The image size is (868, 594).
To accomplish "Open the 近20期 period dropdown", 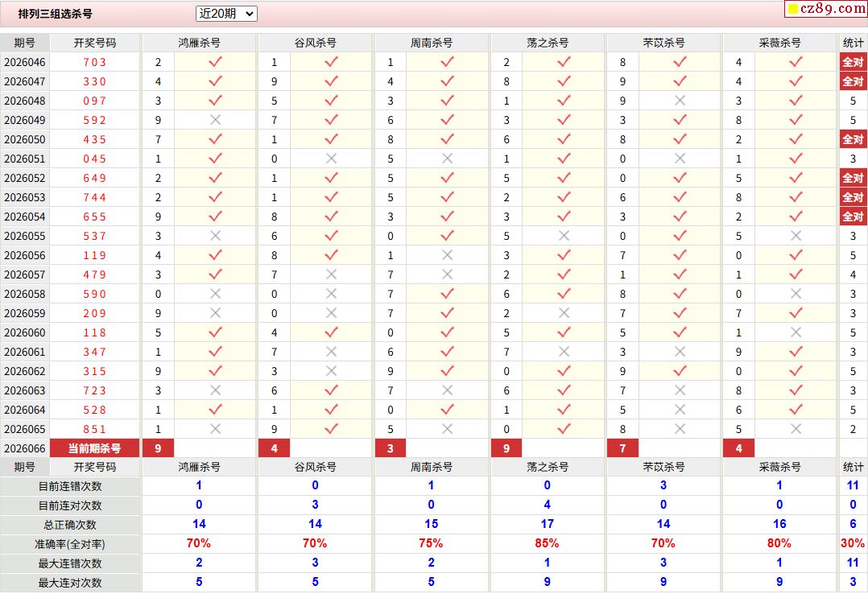I will pos(226,14).
